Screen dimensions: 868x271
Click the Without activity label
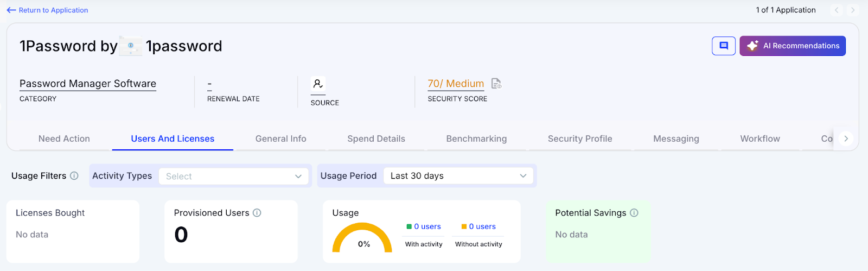478,244
